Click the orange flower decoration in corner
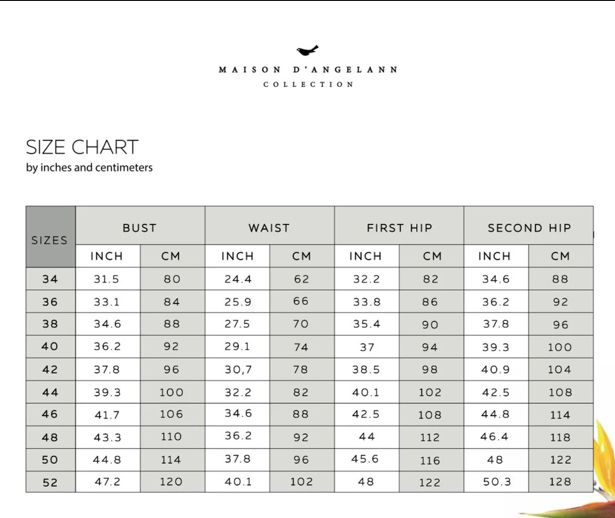The width and height of the screenshot is (615, 518). (601, 460)
